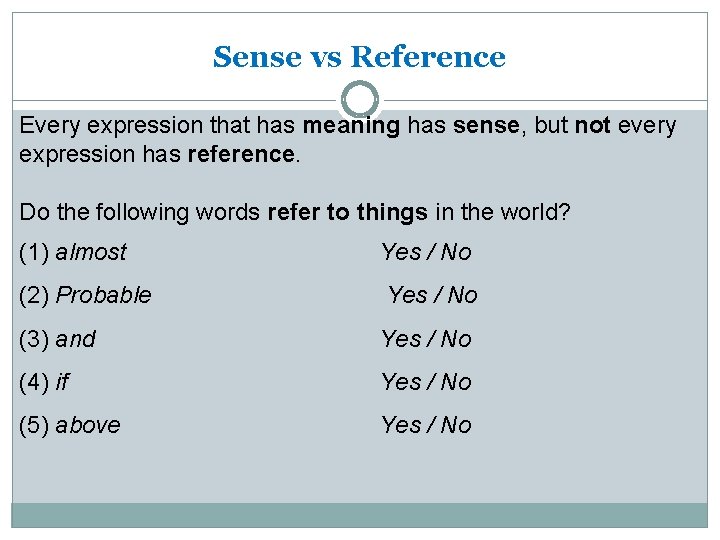Click the circle ornament beneath the title
Viewport: 720px width, 540px height.
coord(360,99)
